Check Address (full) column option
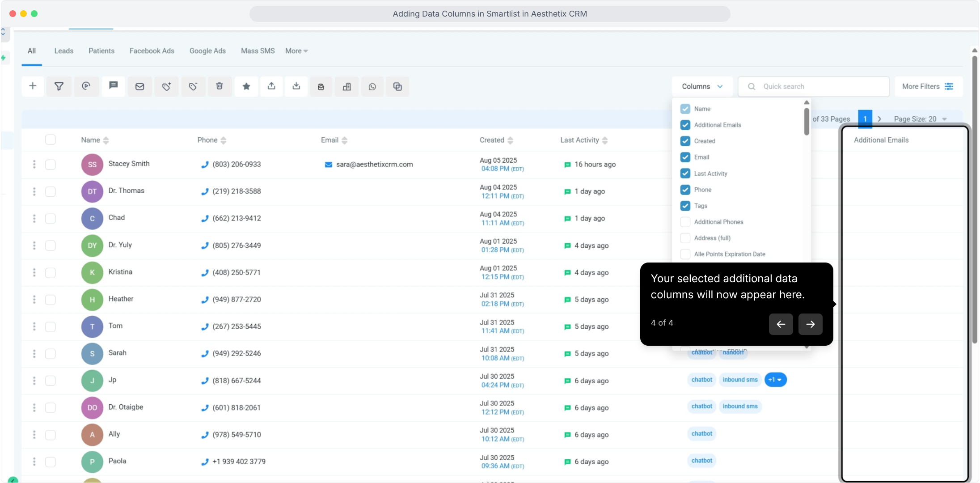This screenshot has width=980, height=483. click(685, 238)
